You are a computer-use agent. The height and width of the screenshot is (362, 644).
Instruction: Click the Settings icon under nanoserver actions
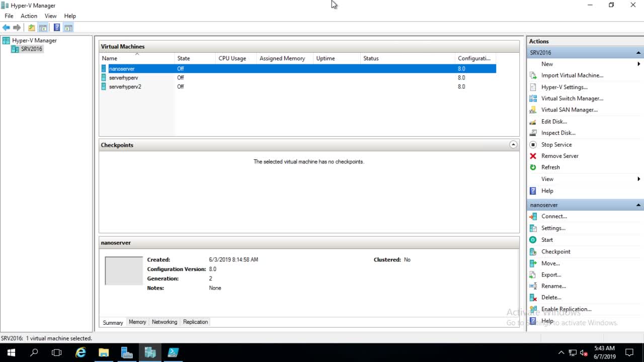tap(533, 228)
